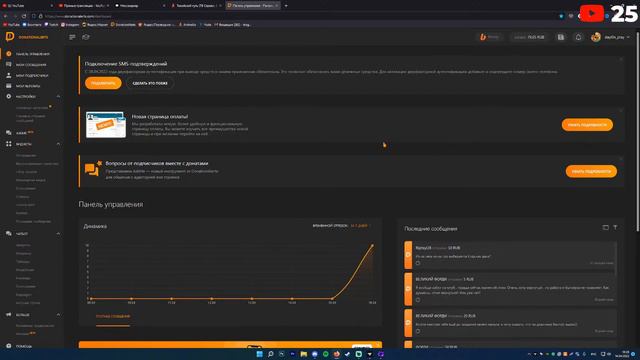Image resolution: width=640 pixels, height=360 pixels.
Task: Collapse the Чатбот sidebar section
Action: (58, 233)
